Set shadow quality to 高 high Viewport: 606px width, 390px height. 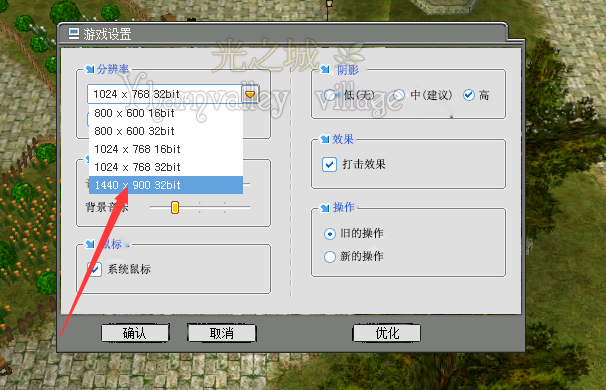click(469, 95)
